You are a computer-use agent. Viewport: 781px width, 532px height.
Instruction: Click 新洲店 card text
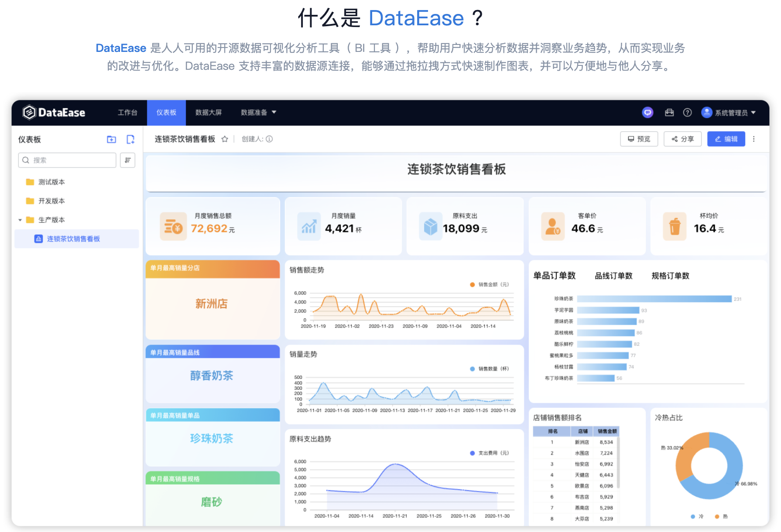tap(212, 304)
